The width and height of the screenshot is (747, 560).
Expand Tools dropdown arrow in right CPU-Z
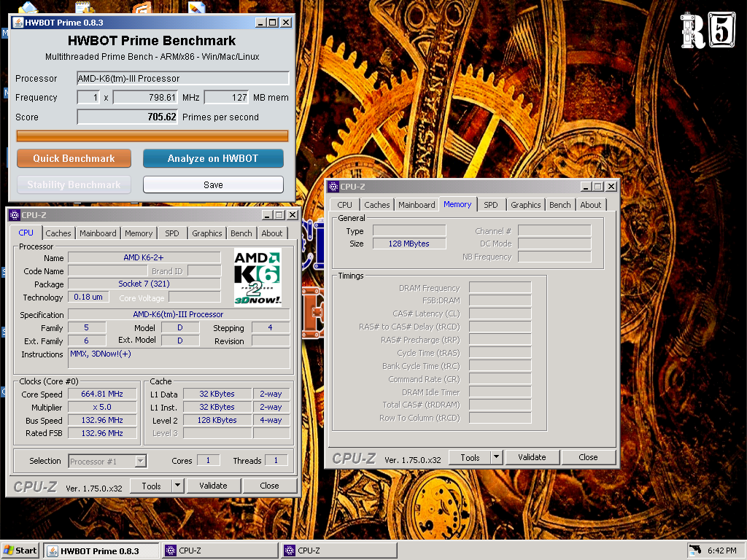pos(496,457)
